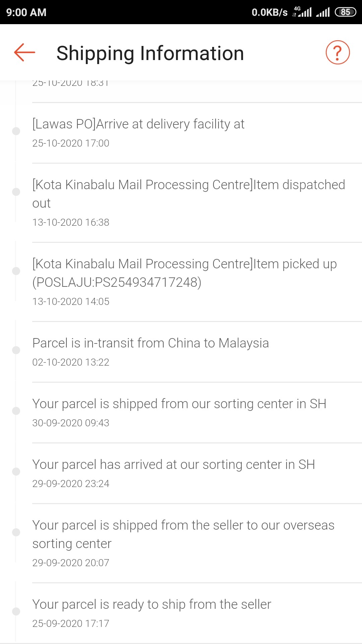
Task: Tap the 4G signal strength icon
Action: coord(302,12)
